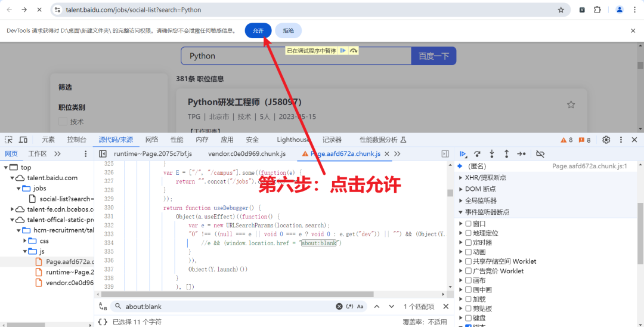
Task: Step over from the paused overlay
Action: point(353,51)
